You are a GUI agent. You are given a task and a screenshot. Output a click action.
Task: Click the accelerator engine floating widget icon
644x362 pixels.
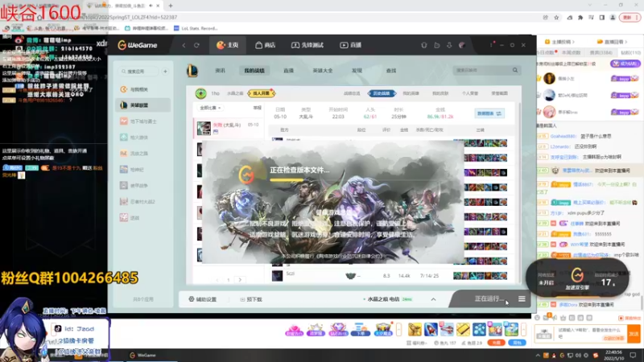pos(577,274)
